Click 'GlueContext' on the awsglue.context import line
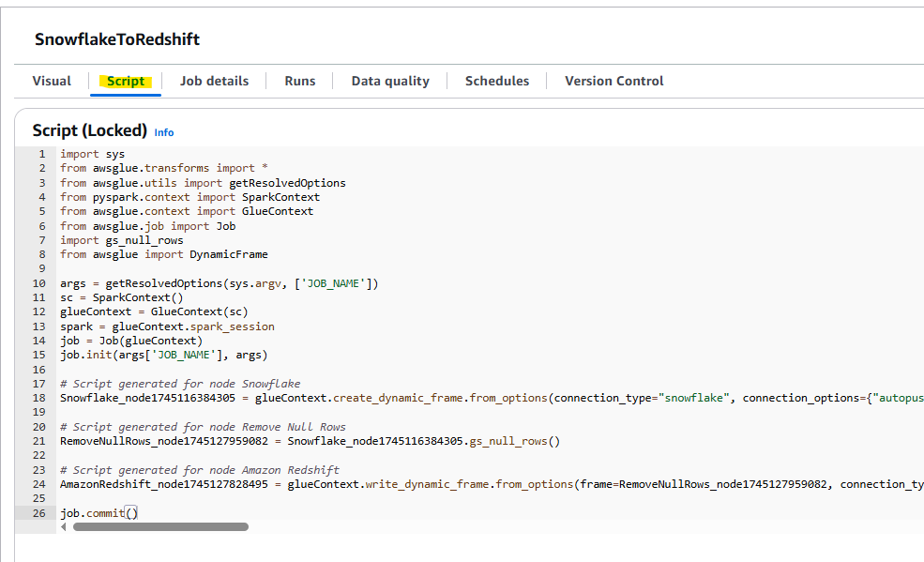The width and height of the screenshot is (924, 562). (278, 211)
